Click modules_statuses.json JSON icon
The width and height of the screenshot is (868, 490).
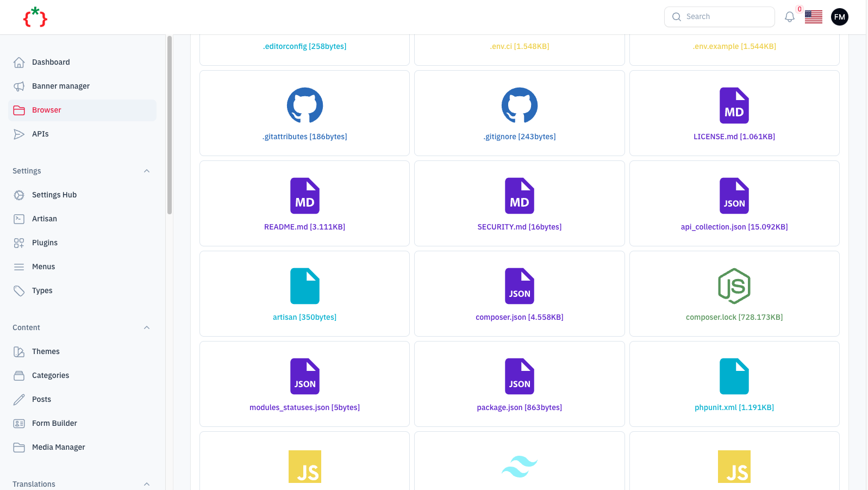point(305,376)
